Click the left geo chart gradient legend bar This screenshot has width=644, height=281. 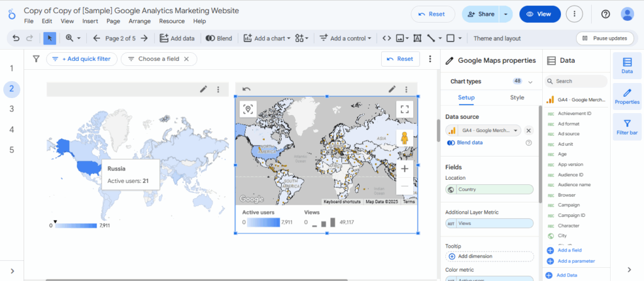pos(75,226)
